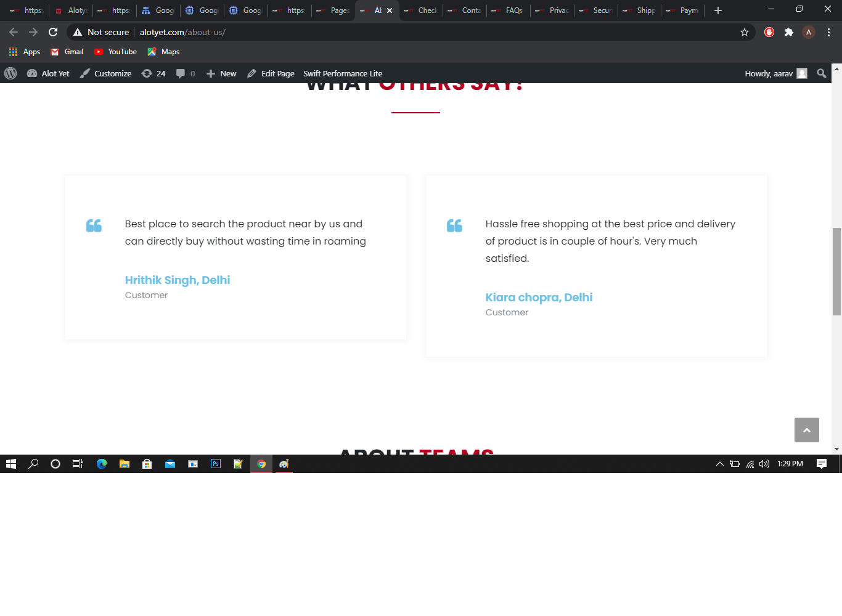Expand the hidden system tray icons chevron
Screen dimensions: 842x616
point(719,464)
